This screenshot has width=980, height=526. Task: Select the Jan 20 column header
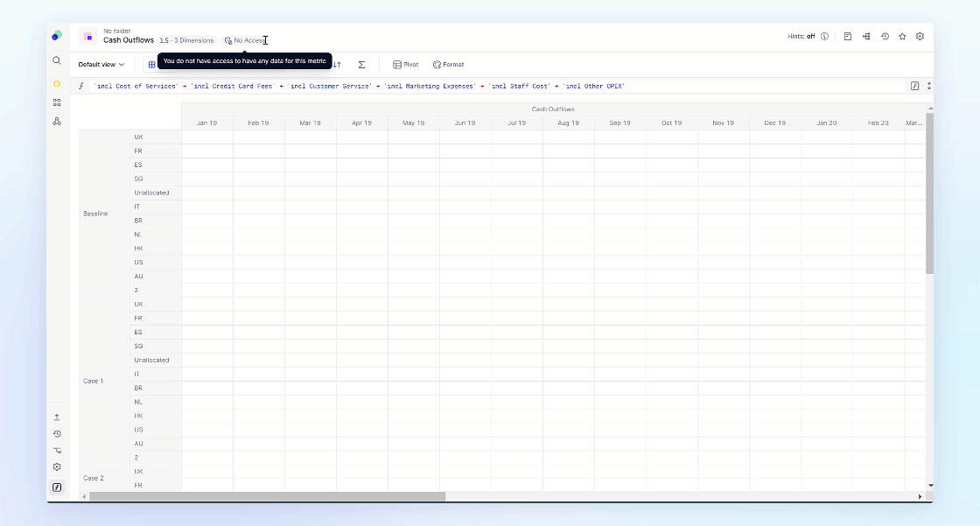click(x=826, y=123)
